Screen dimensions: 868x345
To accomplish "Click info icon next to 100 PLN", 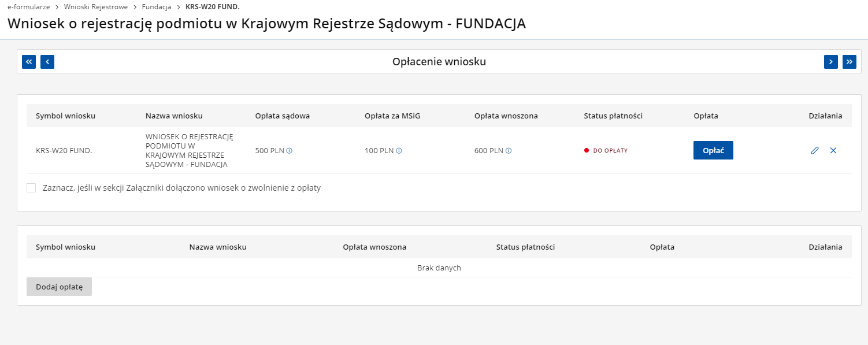I will coord(399,151).
